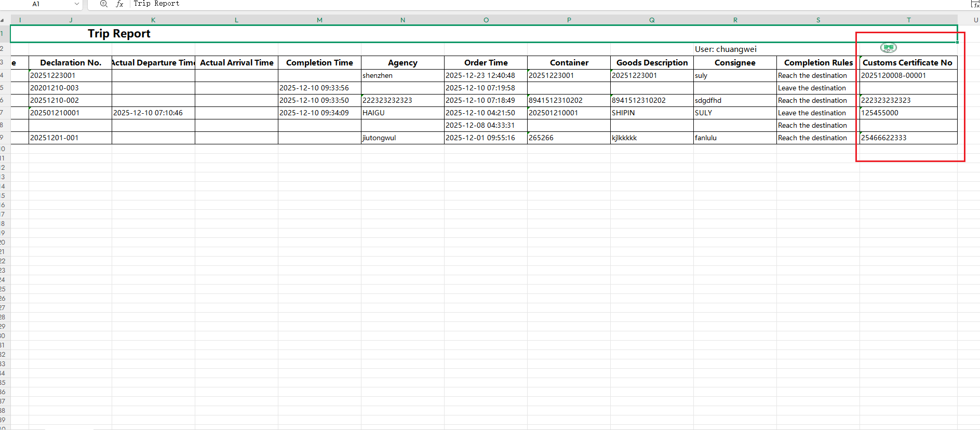This screenshot has width=980, height=430.
Task: Click the fx insert function icon
Action: [119, 4]
